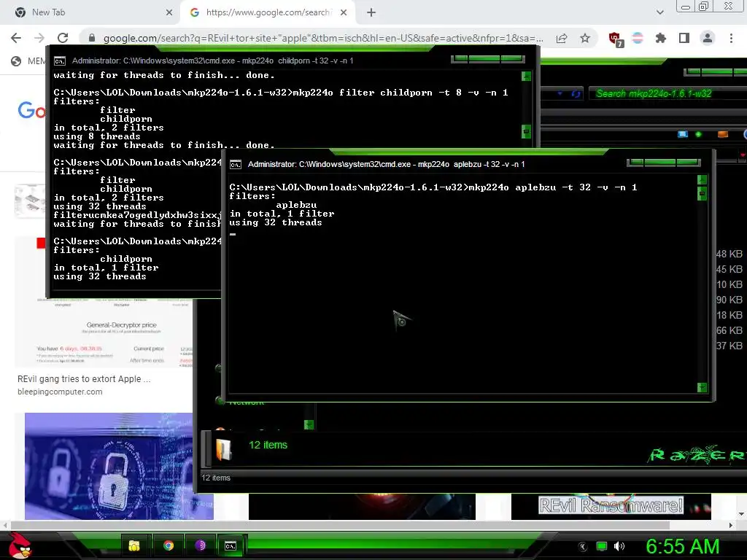
Task: Bookmark this page with the star
Action: click(585, 38)
